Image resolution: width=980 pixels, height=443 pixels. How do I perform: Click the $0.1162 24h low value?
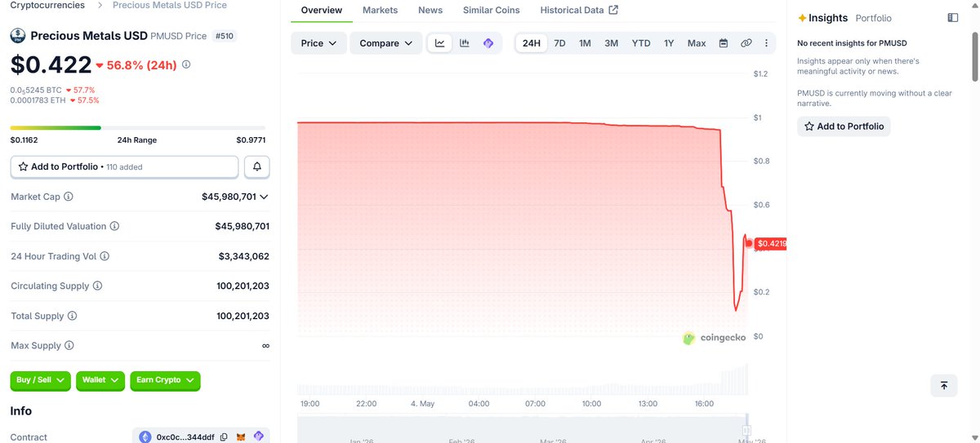point(25,140)
